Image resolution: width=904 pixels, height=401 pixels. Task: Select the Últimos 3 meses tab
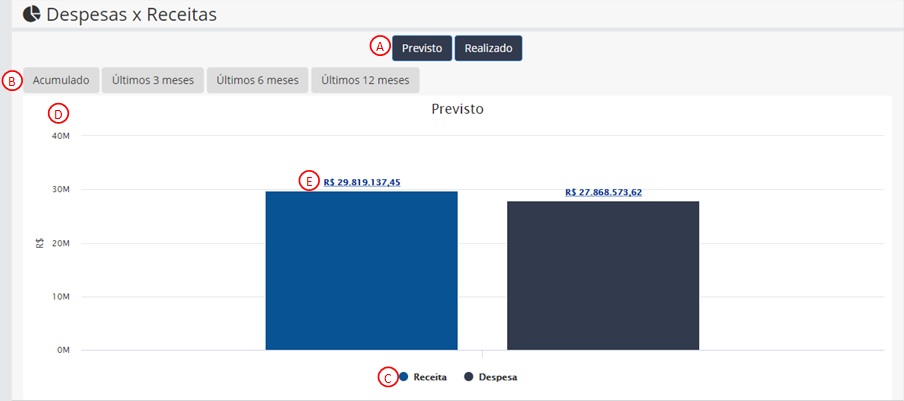tap(153, 80)
